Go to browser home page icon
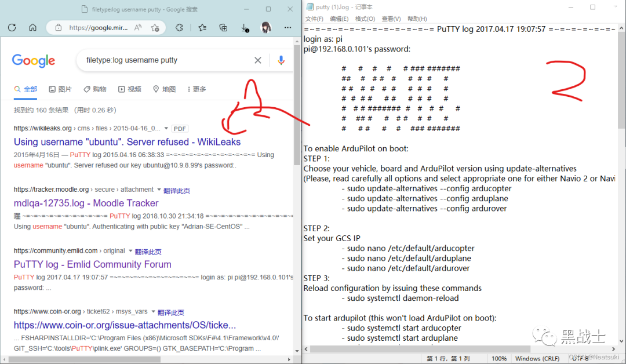Image resolution: width=626 pixels, height=364 pixels. click(32, 28)
